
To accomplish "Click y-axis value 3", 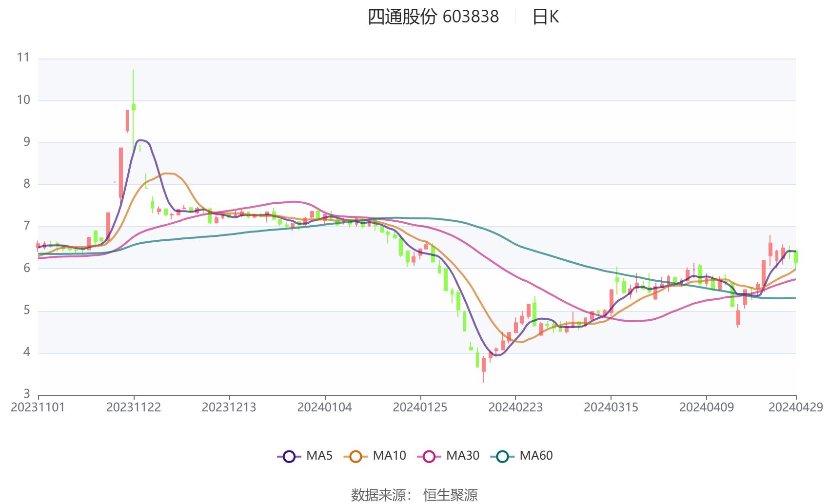I will 27,394.
